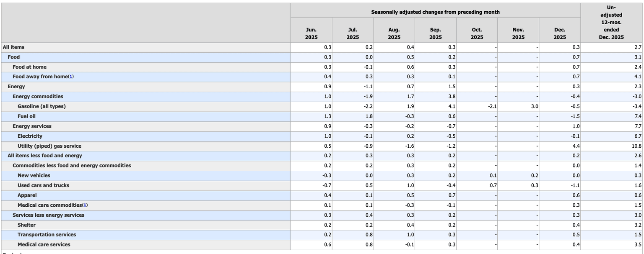Select the Unadjusted 12-mos. ended Dec. 2025 header
644x254 pixels.
pos(611,23)
